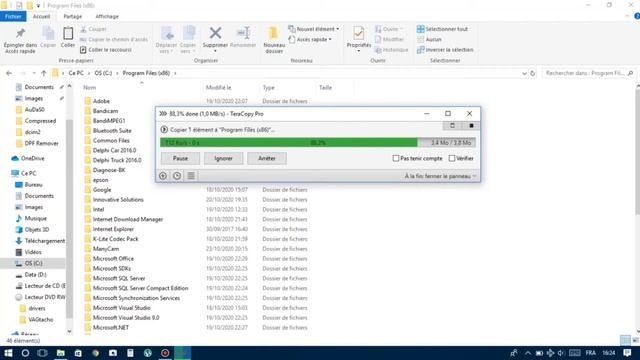Go up one folder level arrow
This screenshot has width=640, height=360.
coord(44,73)
